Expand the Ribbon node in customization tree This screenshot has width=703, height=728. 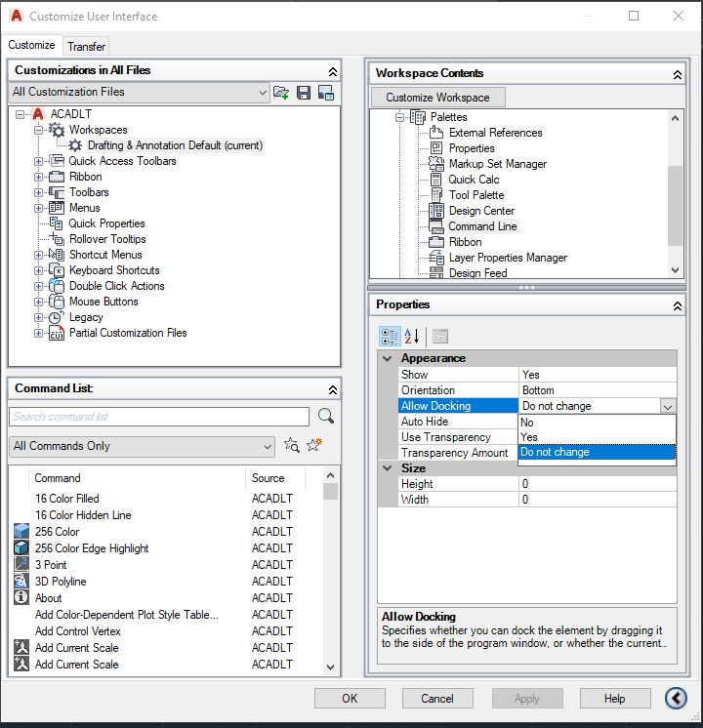(x=38, y=177)
